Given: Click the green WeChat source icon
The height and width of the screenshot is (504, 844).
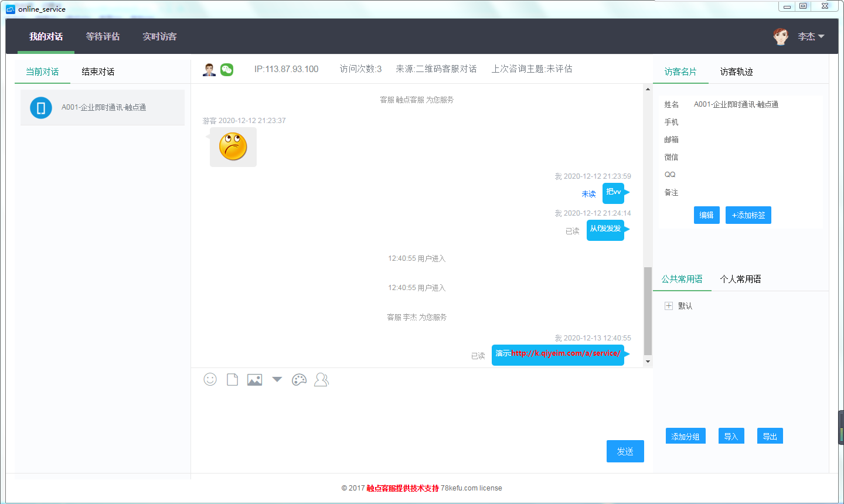Looking at the screenshot, I should point(227,70).
